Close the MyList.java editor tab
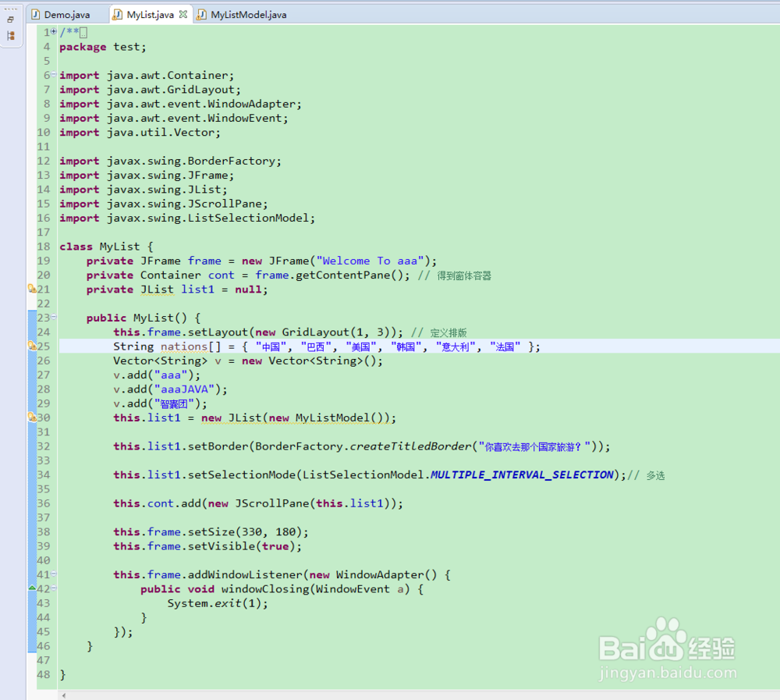The height and width of the screenshot is (700, 780). click(183, 14)
